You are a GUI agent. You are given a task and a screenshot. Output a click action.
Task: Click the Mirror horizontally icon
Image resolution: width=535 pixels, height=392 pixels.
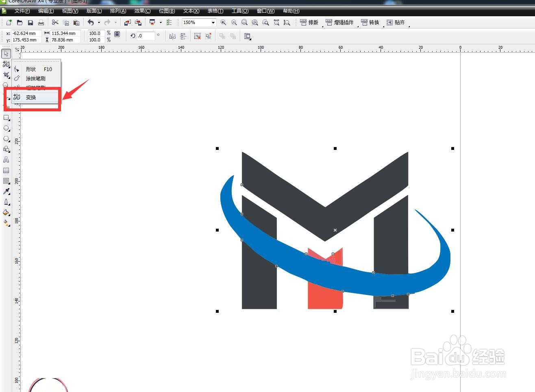click(x=172, y=36)
